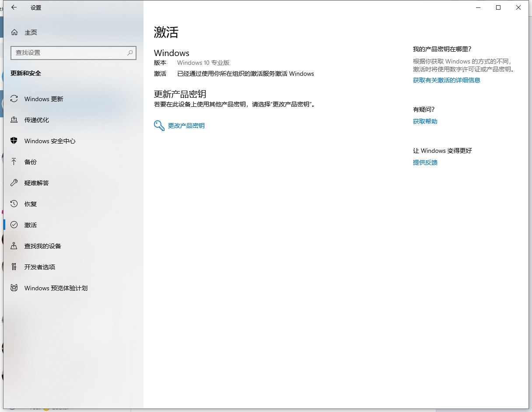This screenshot has height=412, width=532.
Task: Click the 获取帮助 link
Action: click(425, 121)
